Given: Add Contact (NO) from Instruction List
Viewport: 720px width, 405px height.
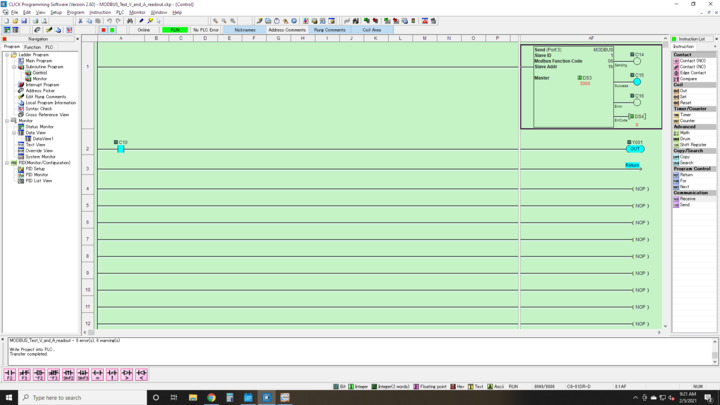Looking at the screenshot, I should (x=692, y=61).
